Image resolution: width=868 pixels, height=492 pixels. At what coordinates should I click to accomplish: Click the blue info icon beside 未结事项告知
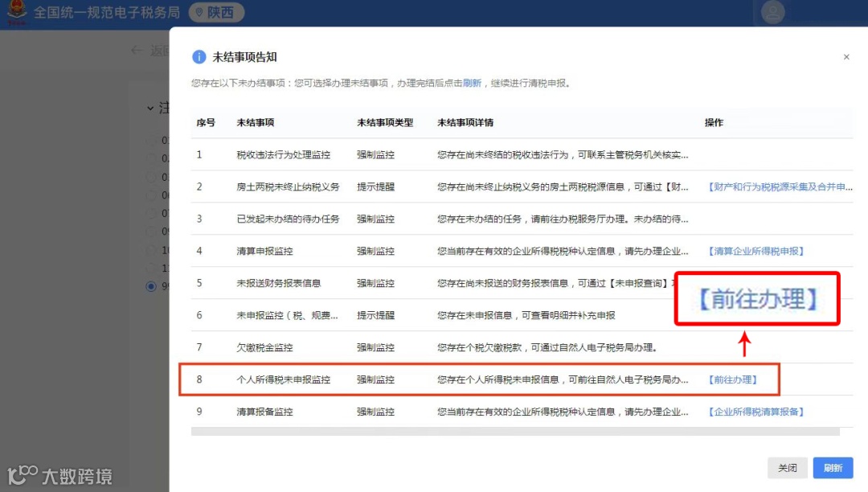[x=199, y=57]
